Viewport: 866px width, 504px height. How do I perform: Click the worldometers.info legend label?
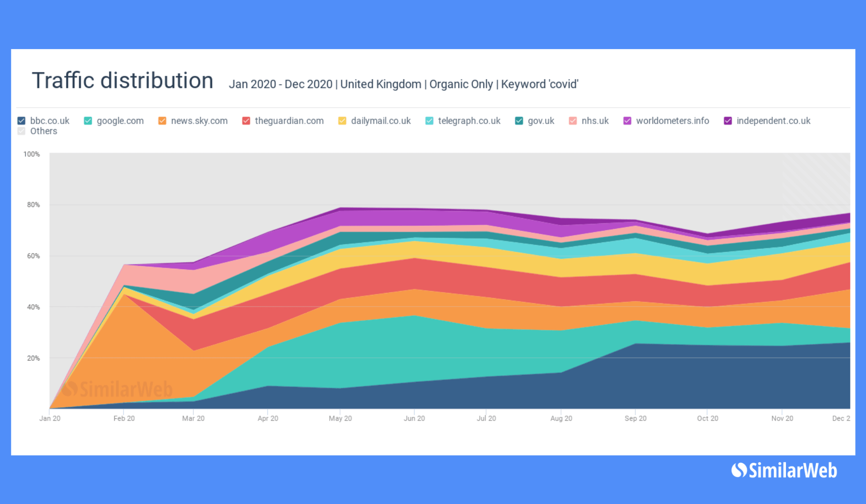(673, 121)
